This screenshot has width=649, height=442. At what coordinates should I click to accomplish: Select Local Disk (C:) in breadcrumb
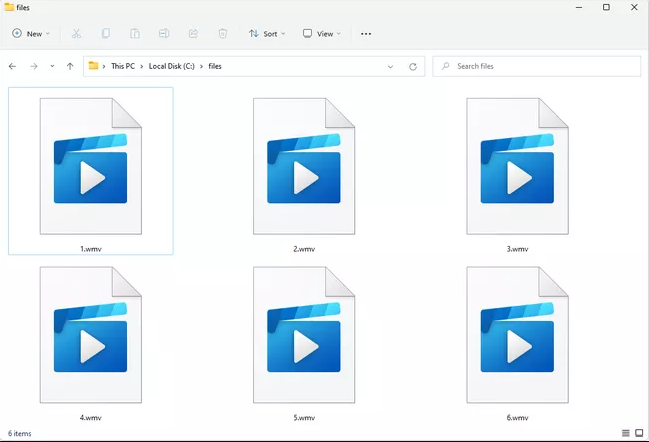(x=172, y=66)
